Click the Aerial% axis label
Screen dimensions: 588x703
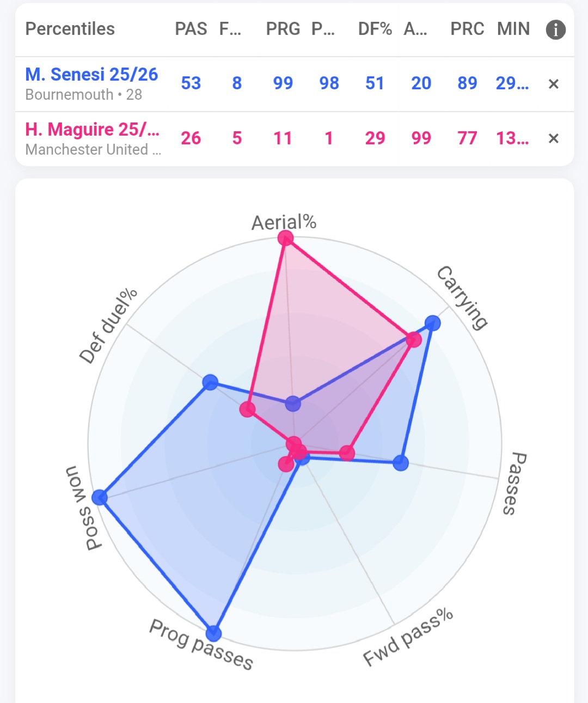[x=284, y=222]
